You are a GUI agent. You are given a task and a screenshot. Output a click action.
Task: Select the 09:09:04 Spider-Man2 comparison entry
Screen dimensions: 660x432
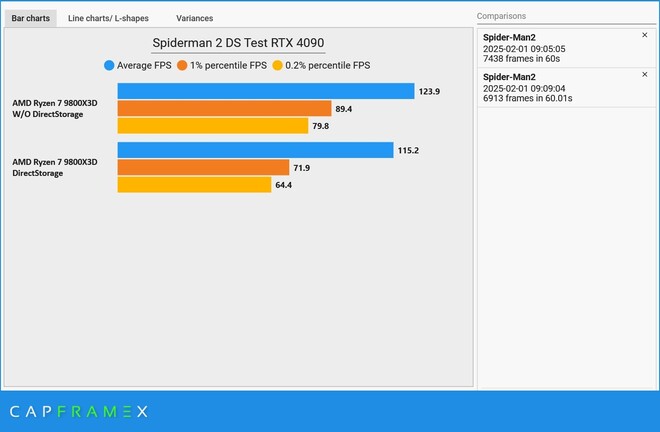tap(567, 88)
